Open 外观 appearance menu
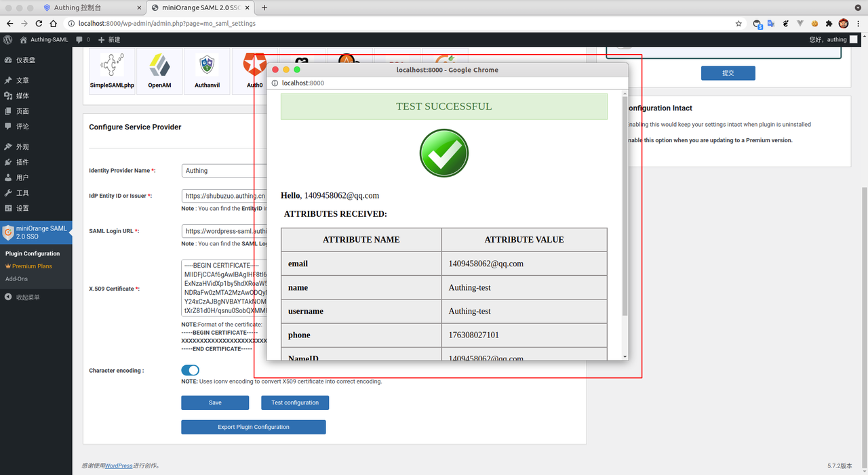This screenshot has width=868, height=475. [x=36, y=146]
